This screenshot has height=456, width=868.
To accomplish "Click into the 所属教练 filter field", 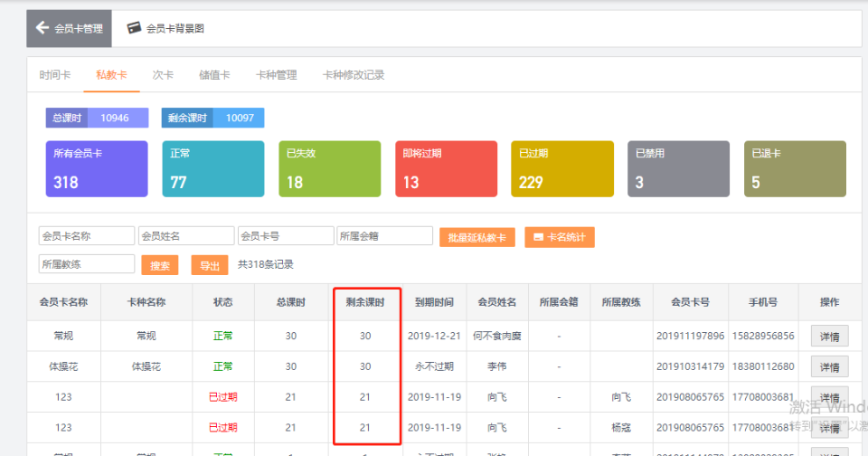I will [86, 264].
